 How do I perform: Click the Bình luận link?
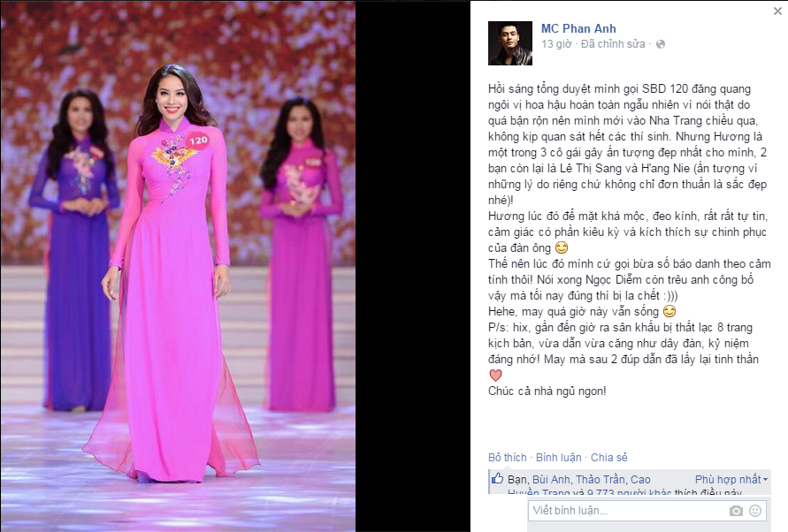pyautogui.click(x=558, y=458)
